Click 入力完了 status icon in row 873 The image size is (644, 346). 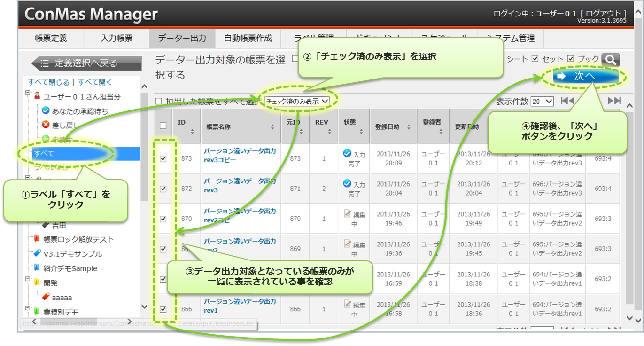[x=347, y=153]
